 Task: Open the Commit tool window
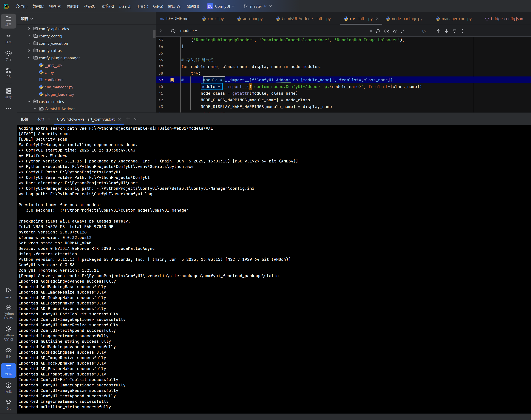click(x=8, y=38)
